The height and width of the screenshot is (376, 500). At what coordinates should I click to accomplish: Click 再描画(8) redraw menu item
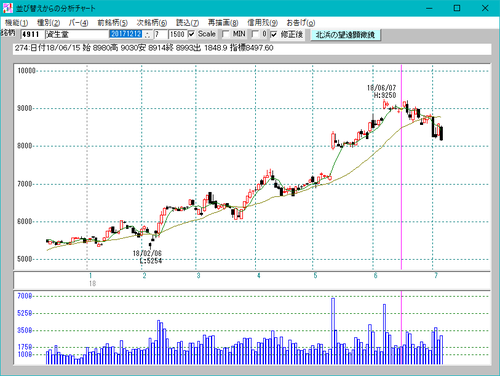[223, 23]
